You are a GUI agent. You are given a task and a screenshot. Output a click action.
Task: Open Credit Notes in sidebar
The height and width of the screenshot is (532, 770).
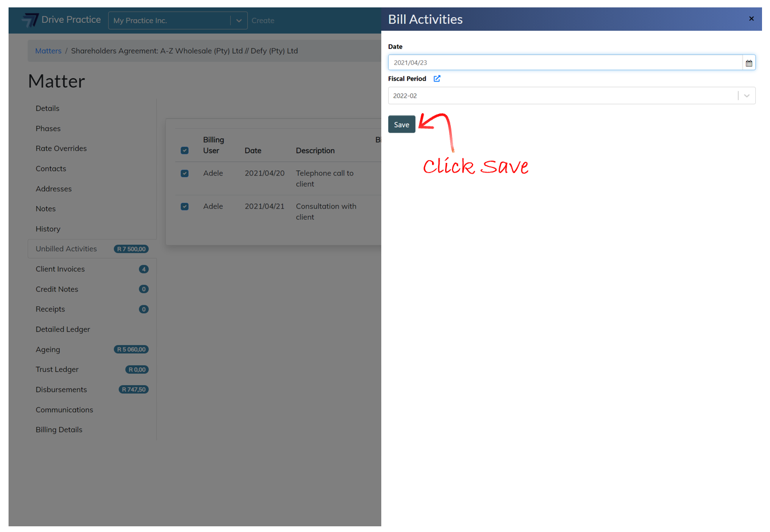tap(57, 289)
